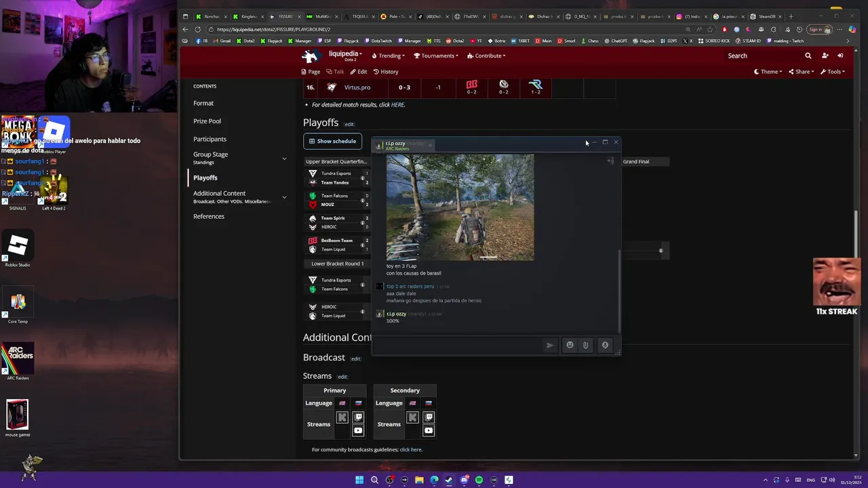
Task: Attach a file in Steam chat
Action: click(585, 345)
